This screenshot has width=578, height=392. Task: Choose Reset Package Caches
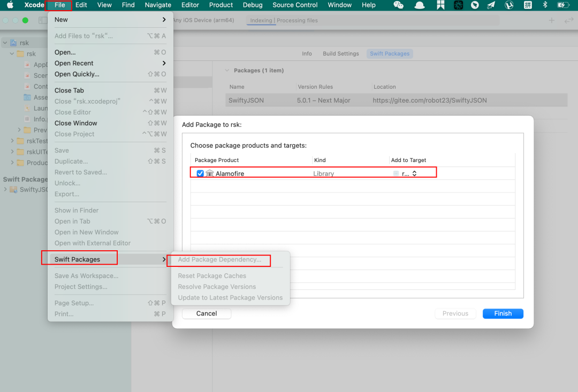tap(212, 275)
